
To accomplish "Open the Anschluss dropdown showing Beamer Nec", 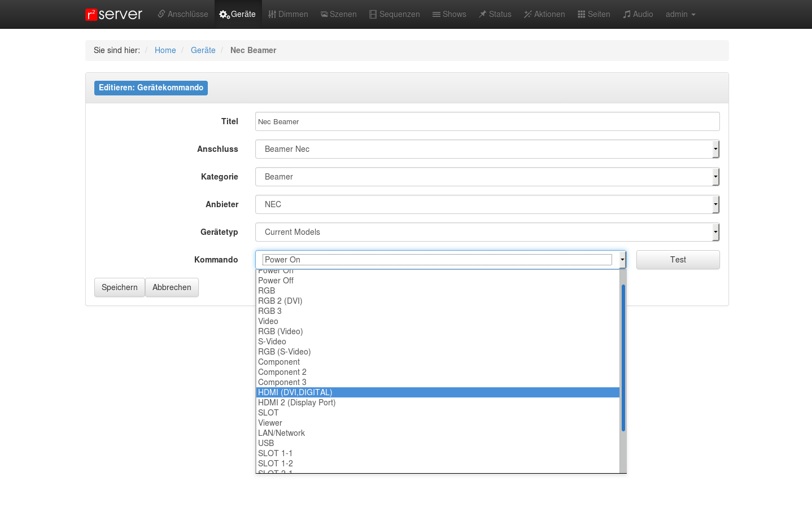I will [487, 149].
